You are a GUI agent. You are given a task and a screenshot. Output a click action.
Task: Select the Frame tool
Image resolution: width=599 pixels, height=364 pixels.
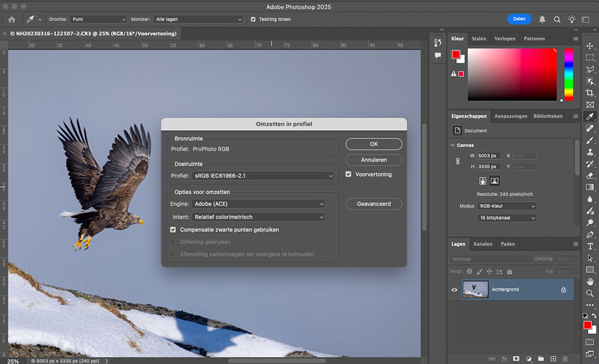[x=590, y=105]
